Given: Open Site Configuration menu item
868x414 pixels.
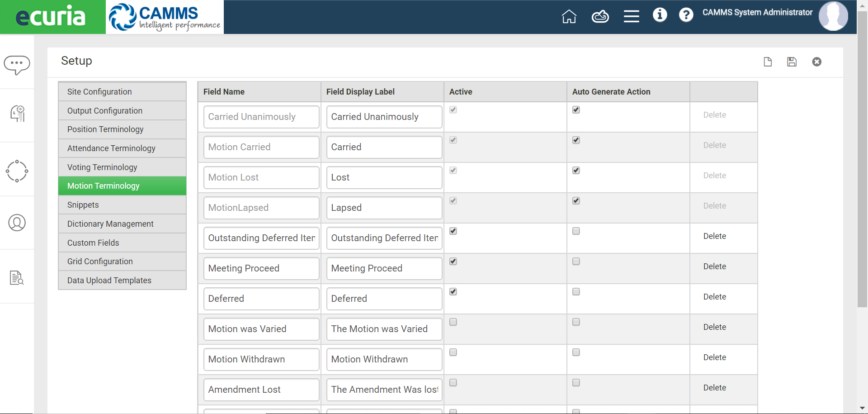Looking at the screenshot, I should [122, 92].
